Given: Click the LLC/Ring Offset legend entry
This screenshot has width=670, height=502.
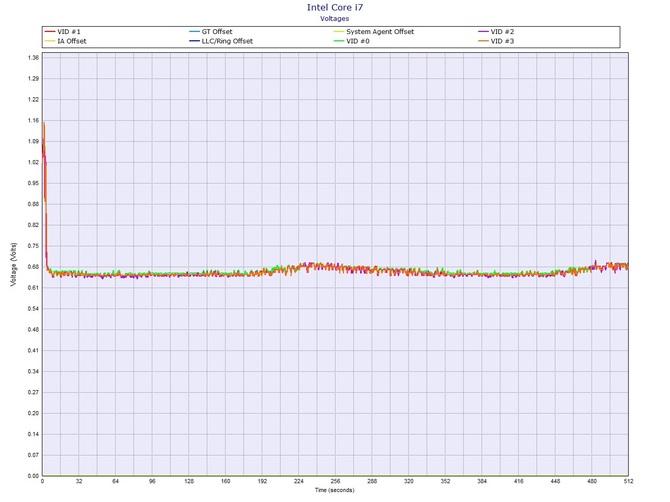Looking at the screenshot, I should coord(221,41).
